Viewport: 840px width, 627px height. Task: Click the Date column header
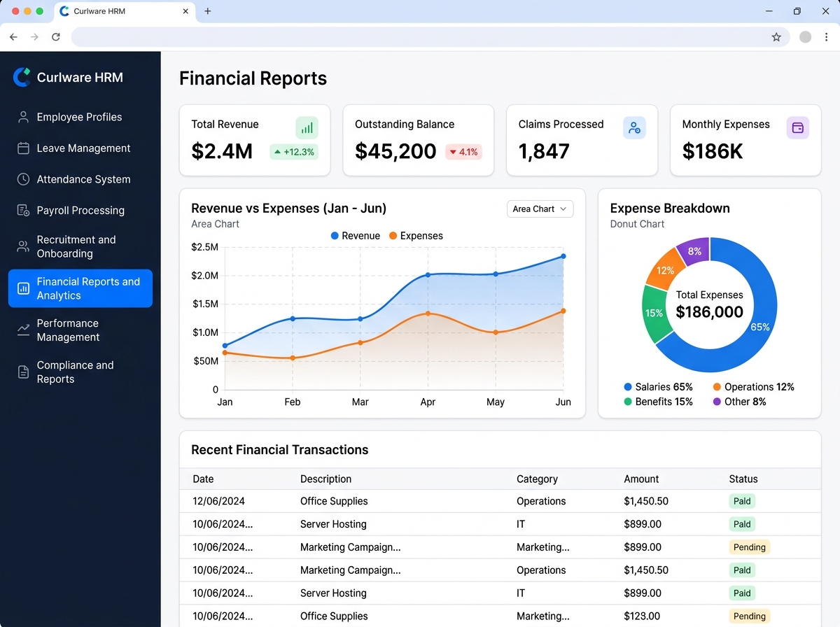click(x=203, y=479)
